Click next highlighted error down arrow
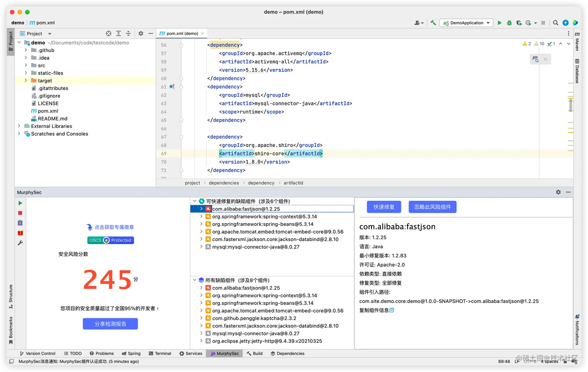Viewport: 588px width, 372px height. pyautogui.click(x=569, y=44)
